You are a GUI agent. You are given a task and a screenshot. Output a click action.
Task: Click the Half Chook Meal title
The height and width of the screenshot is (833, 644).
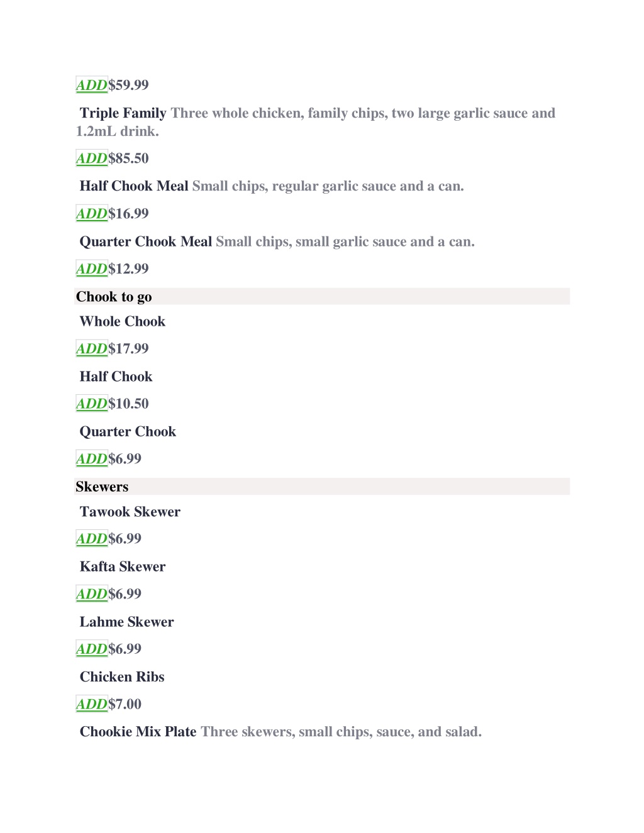134,186
